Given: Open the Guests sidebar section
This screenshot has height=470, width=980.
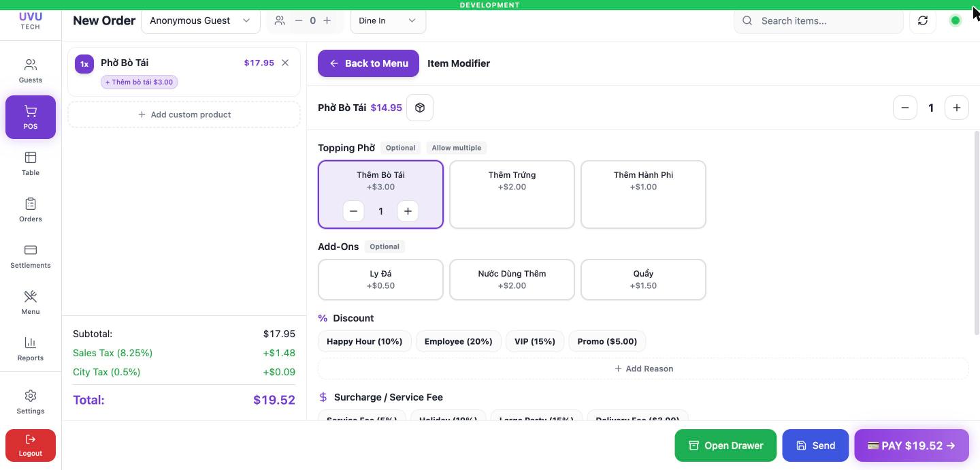Looking at the screenshot, I should 31,71.
